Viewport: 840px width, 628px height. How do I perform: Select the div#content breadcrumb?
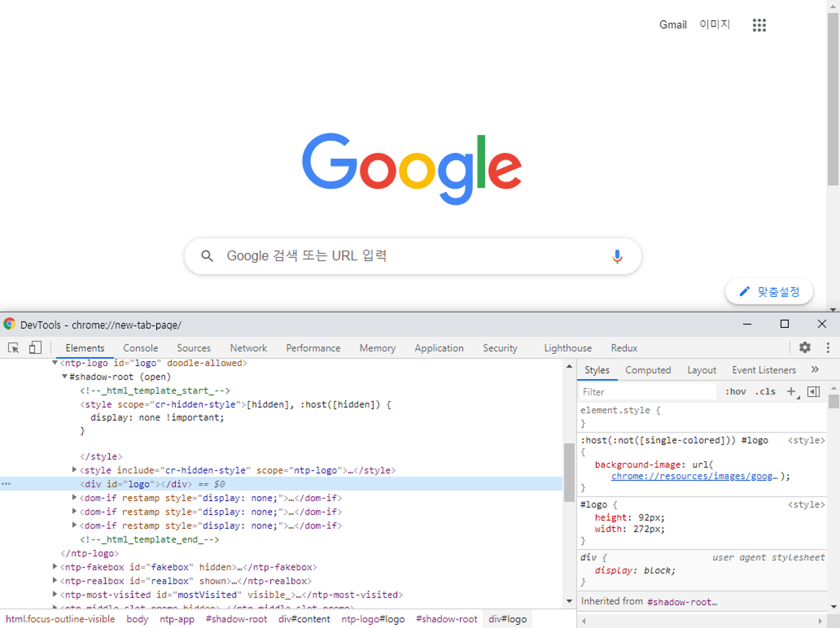click(x=304, y=619)
